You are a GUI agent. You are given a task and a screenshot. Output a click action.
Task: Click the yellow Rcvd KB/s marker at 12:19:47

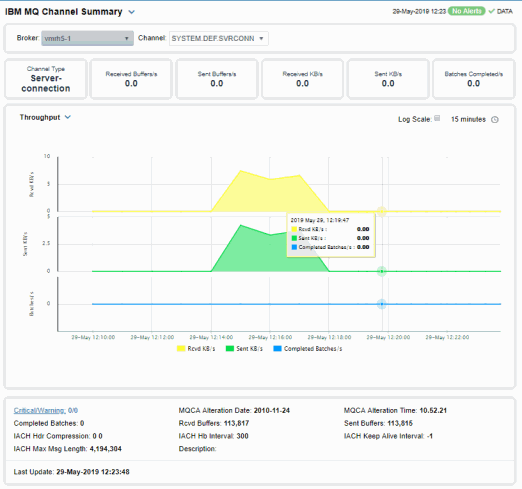(x=382, y=211)
